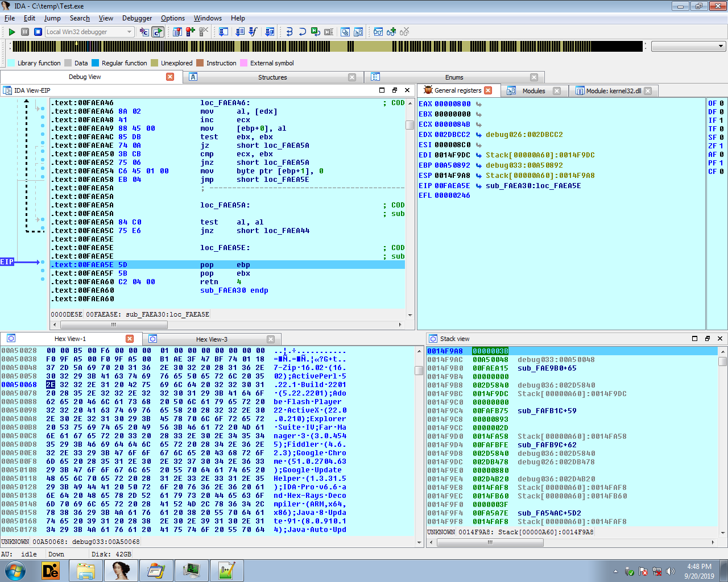The image size is (728, 582).
Task: Toggle the ZF flag value
Action: (722, 146)
